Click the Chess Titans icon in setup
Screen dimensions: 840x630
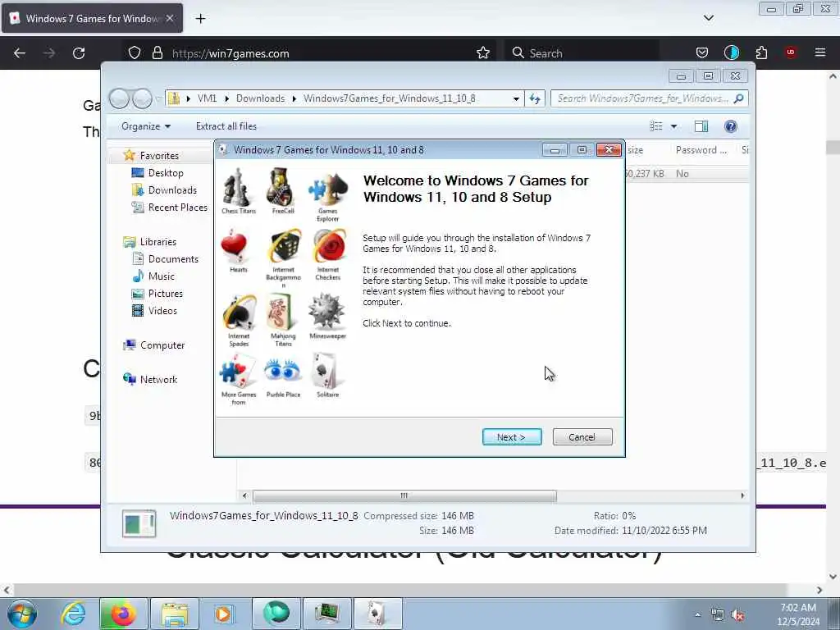point(237,187)
